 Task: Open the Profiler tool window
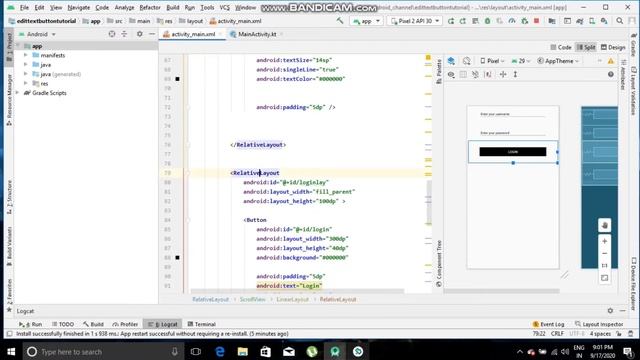[125, 324]
